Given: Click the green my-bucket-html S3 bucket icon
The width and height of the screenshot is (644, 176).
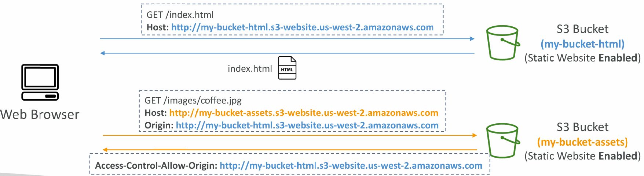Looking at the screenshot, I should pyautogui.click(x=503, y=43).
